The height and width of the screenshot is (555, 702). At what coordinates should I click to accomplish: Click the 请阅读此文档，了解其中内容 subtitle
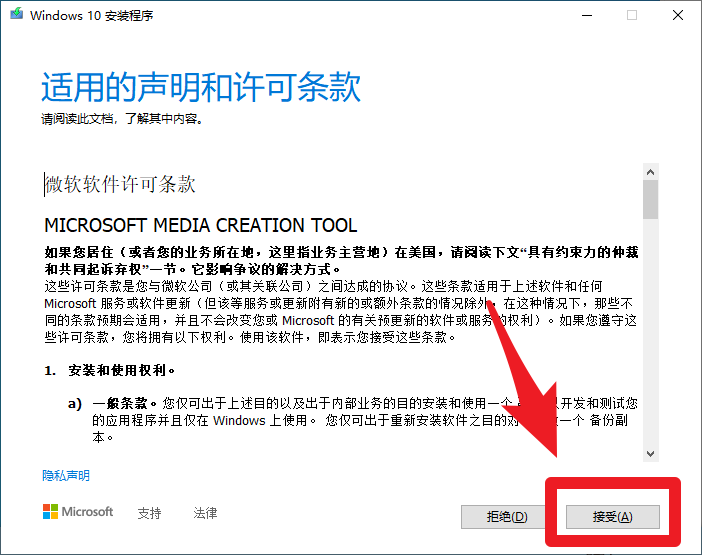122,119
